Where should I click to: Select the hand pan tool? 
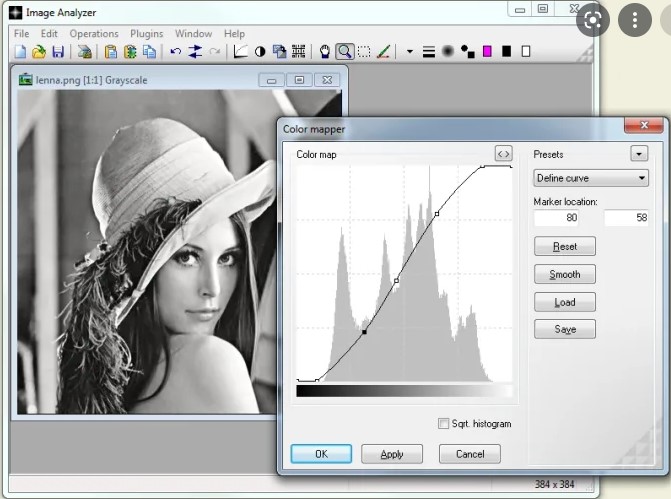click(325, 52)
